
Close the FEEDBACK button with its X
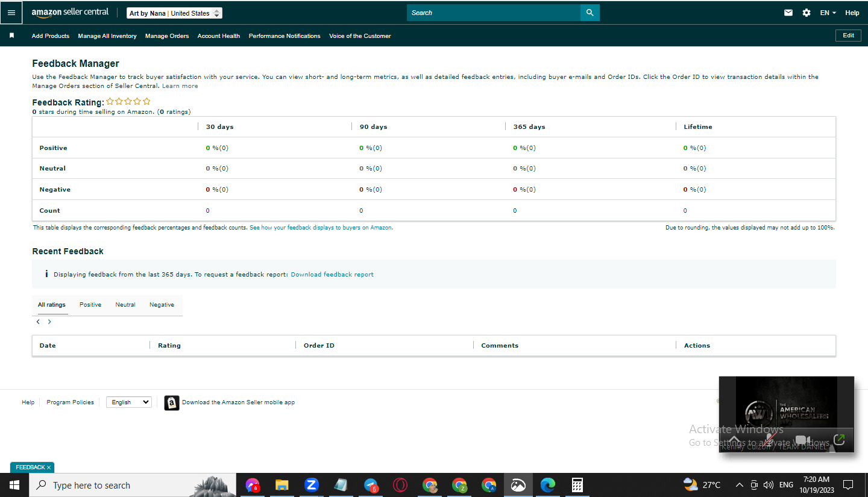pos(49,467)
